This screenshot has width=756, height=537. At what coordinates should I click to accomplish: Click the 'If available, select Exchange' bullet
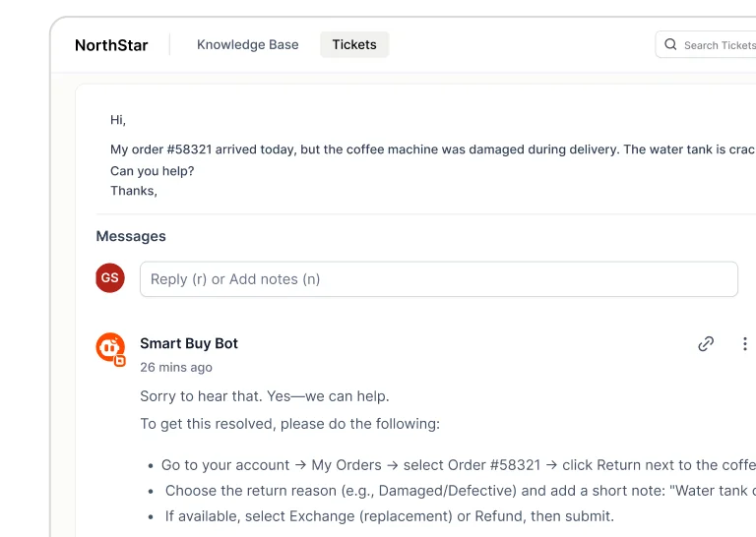(390, 516)
